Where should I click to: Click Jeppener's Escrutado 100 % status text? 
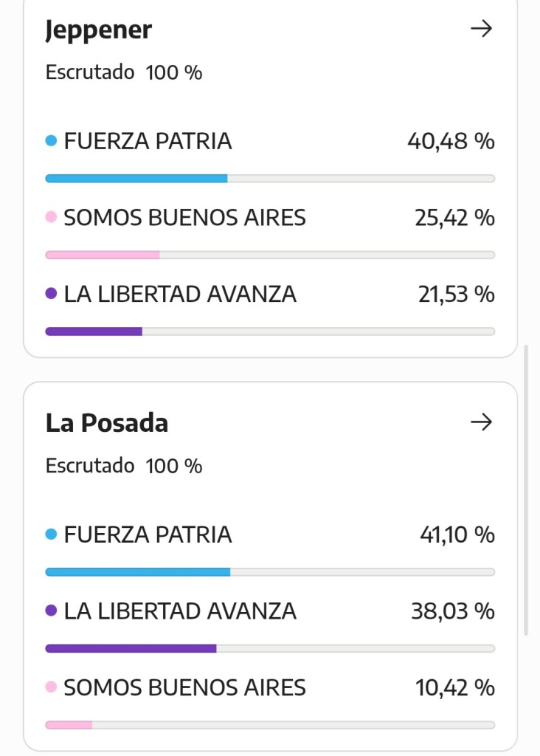coord(124,72)
